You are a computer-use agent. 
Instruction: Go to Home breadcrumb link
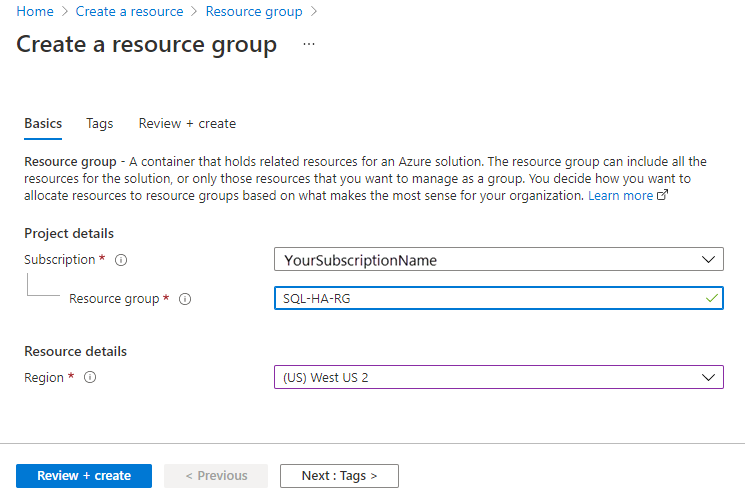point(35,12)
